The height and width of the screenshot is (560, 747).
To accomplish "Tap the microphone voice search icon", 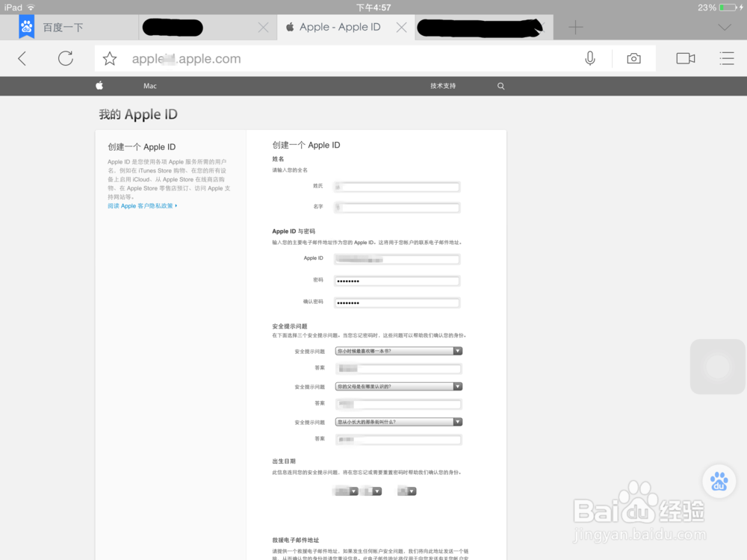I will (x=590, y=58).
